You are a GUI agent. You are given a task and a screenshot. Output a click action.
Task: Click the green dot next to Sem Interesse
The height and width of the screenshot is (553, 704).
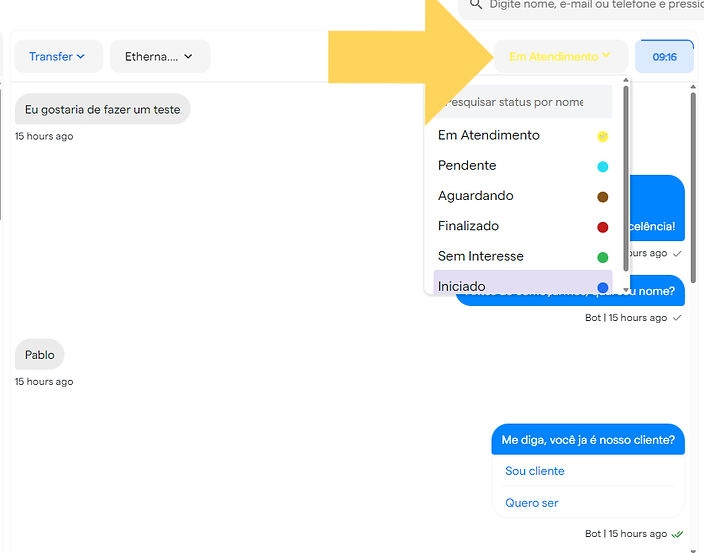tap(602, 257)
